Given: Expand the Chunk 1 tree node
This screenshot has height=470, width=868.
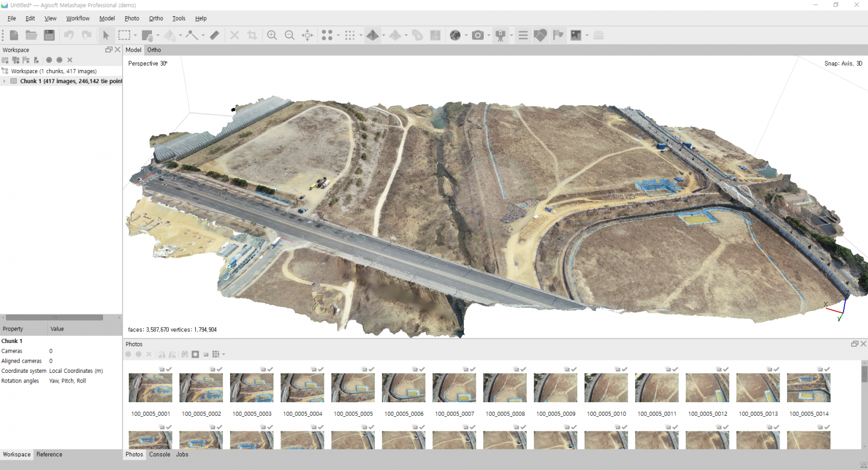Looking at the screenshot, I should point(4,81).
